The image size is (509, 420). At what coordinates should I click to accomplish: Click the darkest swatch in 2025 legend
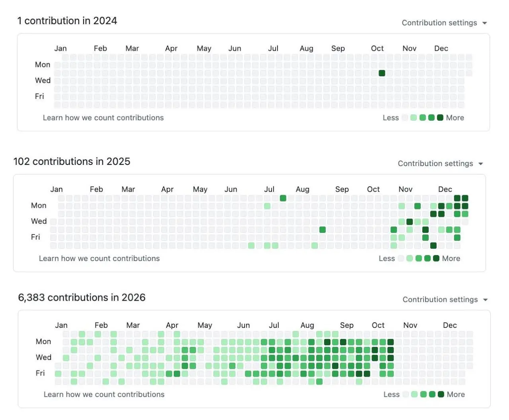click(x=436, y=258)
